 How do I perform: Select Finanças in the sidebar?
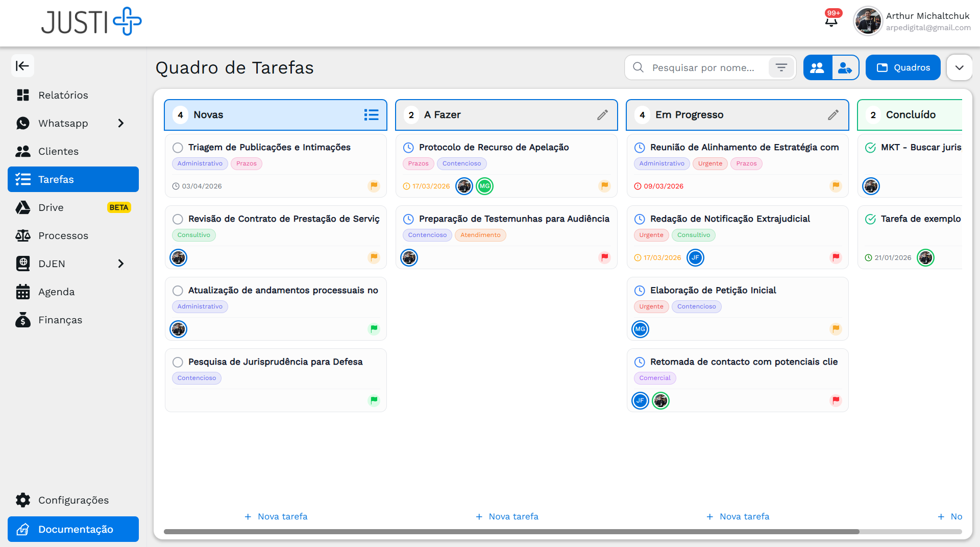[x=60, y=320]
